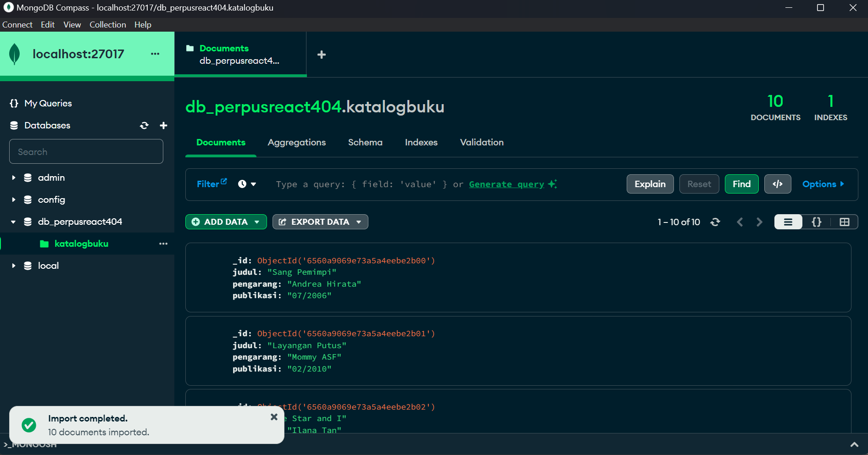Expand the config database tree
The image size is (868, 455).
pyautogui.click(x=13, y=200)
